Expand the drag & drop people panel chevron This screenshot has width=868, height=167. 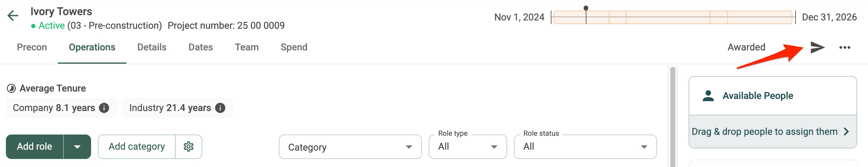click(x=846, y=132)
